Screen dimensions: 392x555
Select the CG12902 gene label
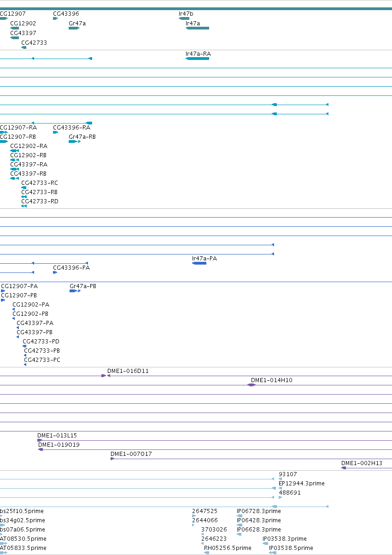point(23,23)
